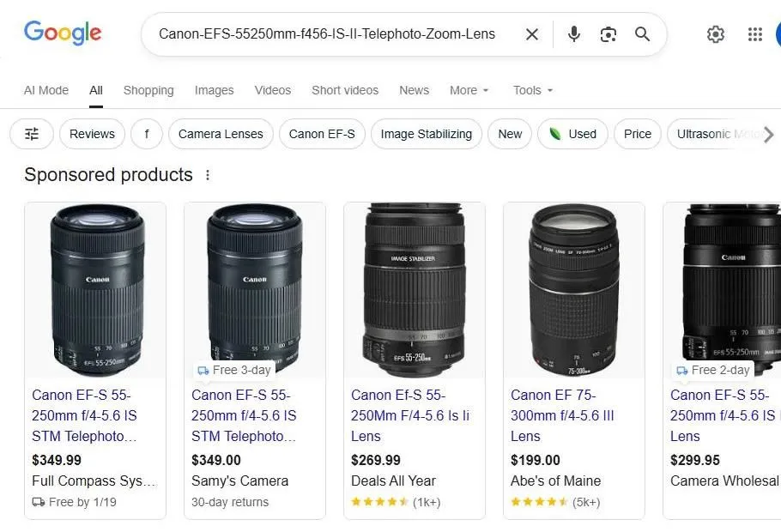Switch to Shopping tab
Image resolution: width=781 pixels, height=532 pixels.
pyautogui.click(x=148, y=90)
